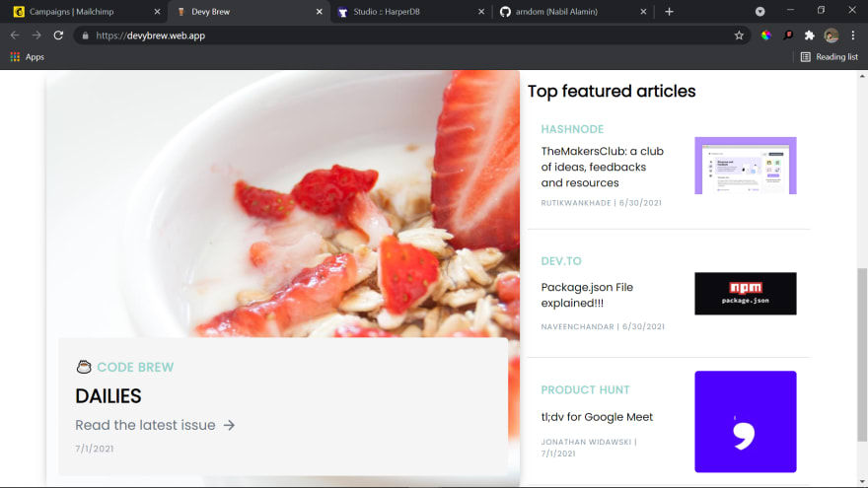
Task: Click the browser back arrow
Action: (x=15, y=35)
